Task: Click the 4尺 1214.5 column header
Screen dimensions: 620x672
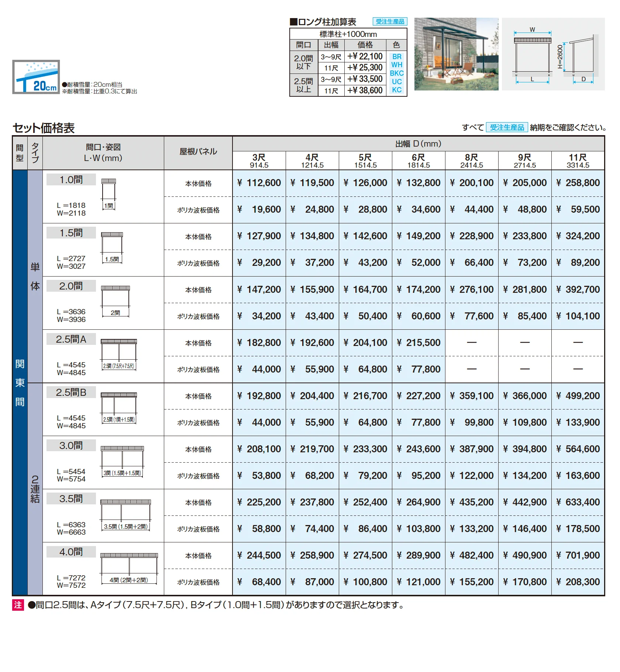Action: pos(312,161)
